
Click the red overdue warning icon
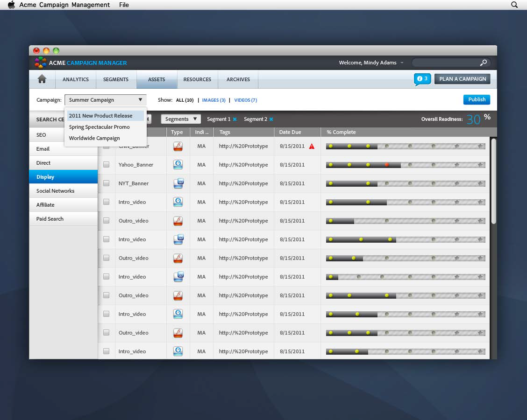312,147
